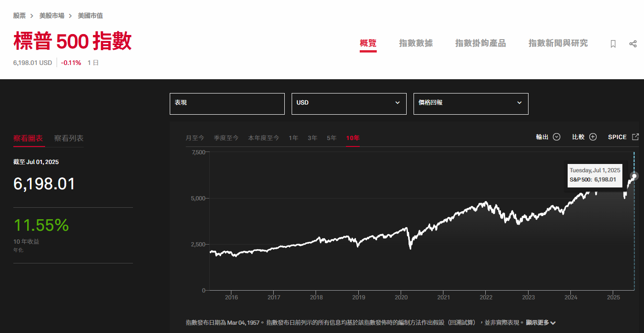644x333 pixels.
Task: Open the 指數掛鉤產品 tab
Action: point(481,43)
